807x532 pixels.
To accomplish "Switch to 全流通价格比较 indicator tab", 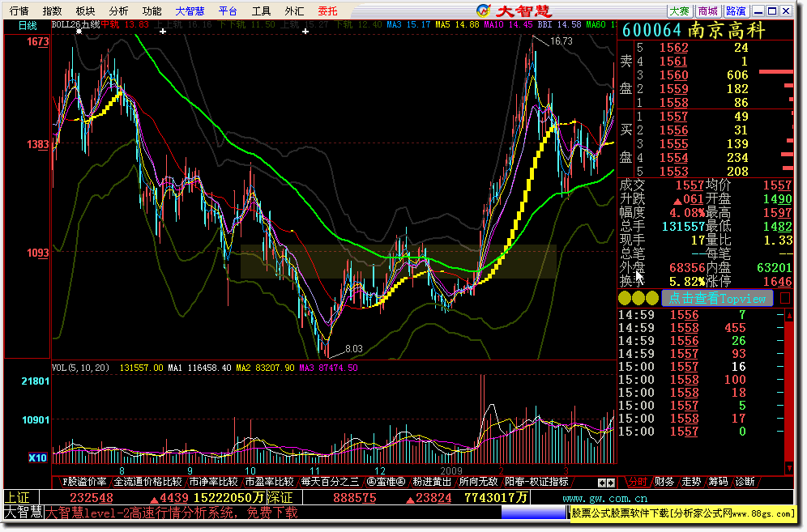I will point(147,482).
